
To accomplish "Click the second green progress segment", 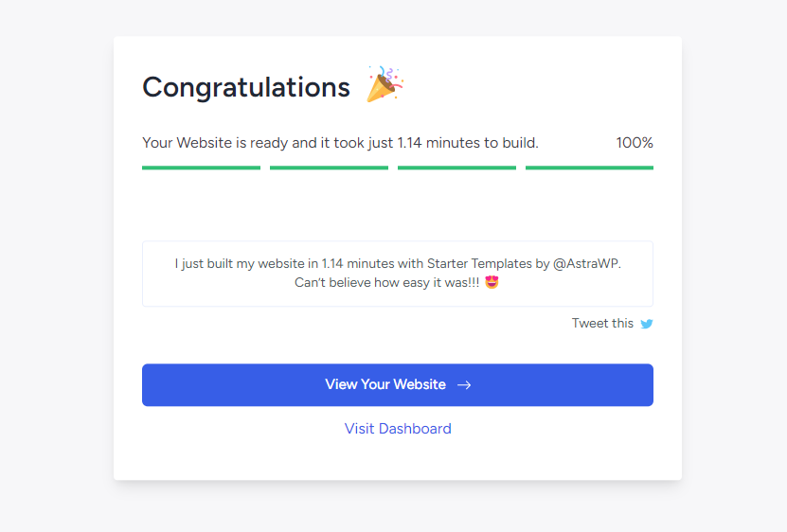I will 329,168.
